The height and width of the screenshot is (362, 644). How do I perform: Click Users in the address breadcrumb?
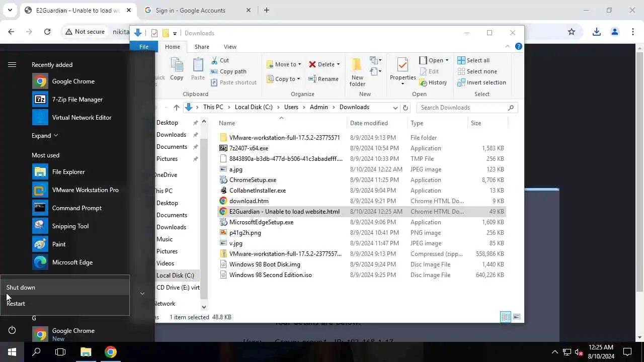coord(291,107)
